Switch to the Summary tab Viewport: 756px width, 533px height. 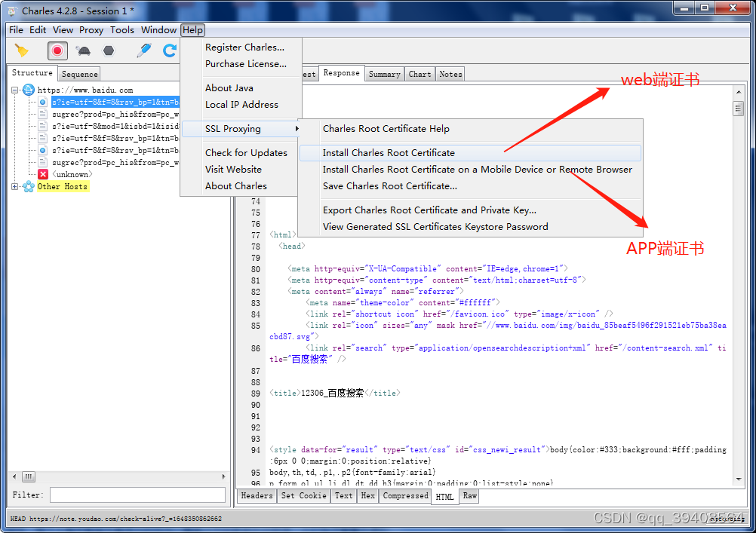[x=384, y=74]
